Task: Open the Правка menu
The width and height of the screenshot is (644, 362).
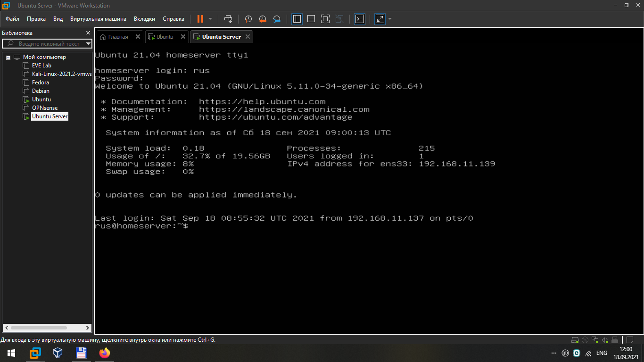Action: 36,19
